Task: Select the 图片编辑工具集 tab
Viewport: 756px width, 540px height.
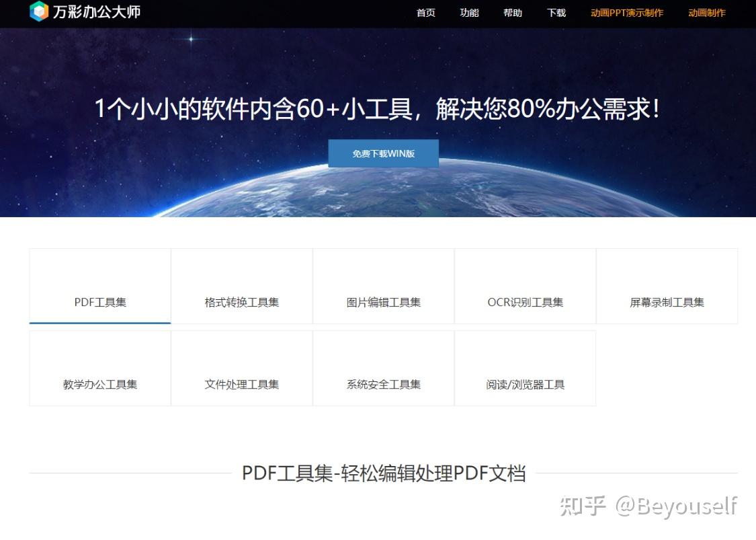Action: 384,286
